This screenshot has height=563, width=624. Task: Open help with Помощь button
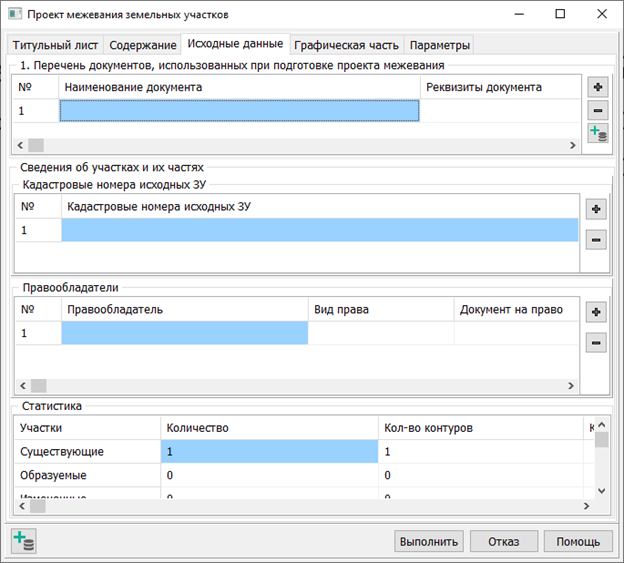[578, 541]
